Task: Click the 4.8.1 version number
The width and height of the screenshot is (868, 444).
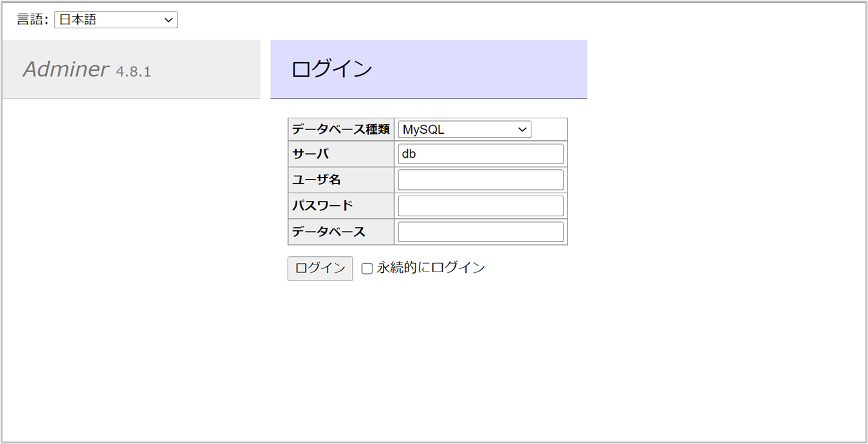Action: (x=133, y=71)
